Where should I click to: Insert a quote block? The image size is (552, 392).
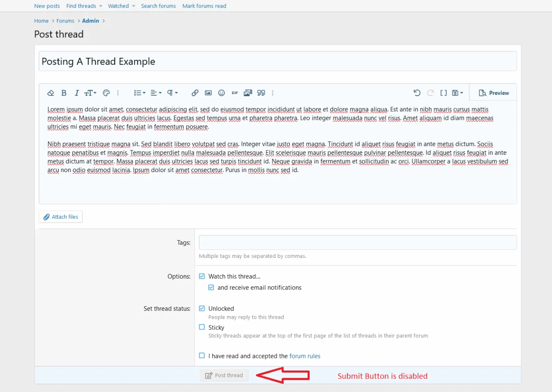click(x=261, y=93)
